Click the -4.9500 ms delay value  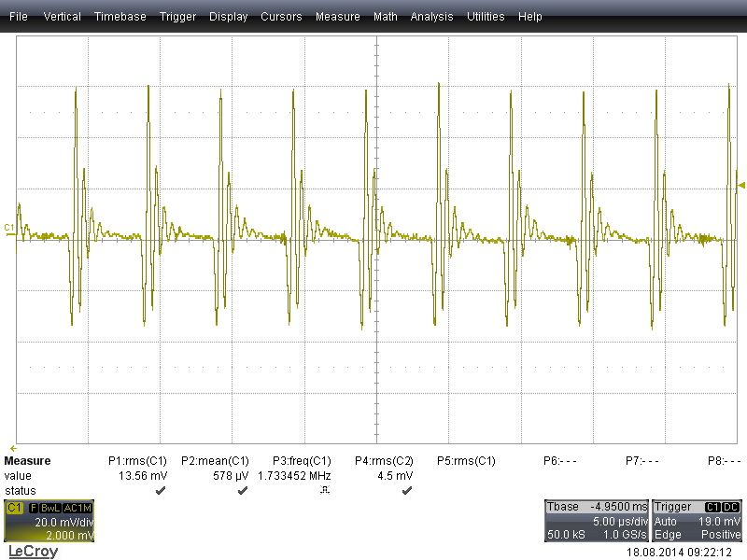tap(618, 507)
